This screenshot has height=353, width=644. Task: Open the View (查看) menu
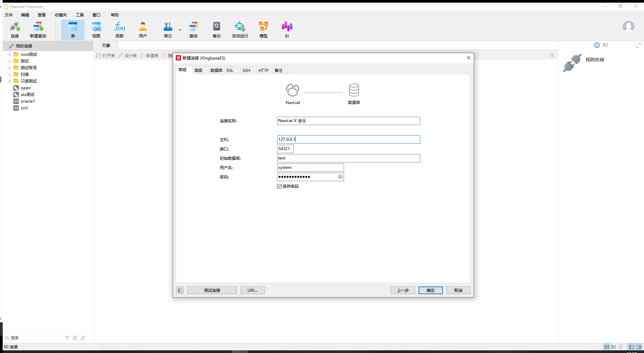(x=42, y=15)
